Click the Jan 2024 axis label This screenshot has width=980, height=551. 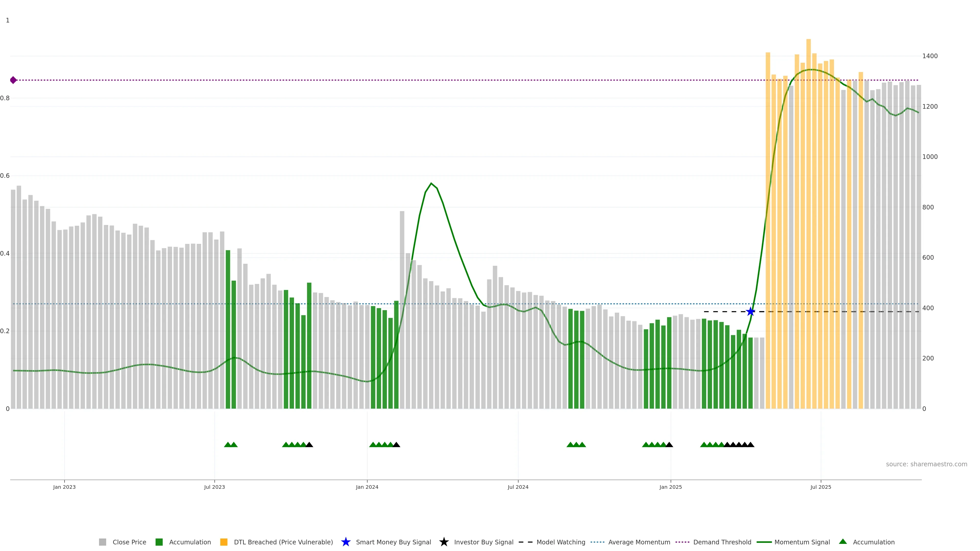point(367,487)
